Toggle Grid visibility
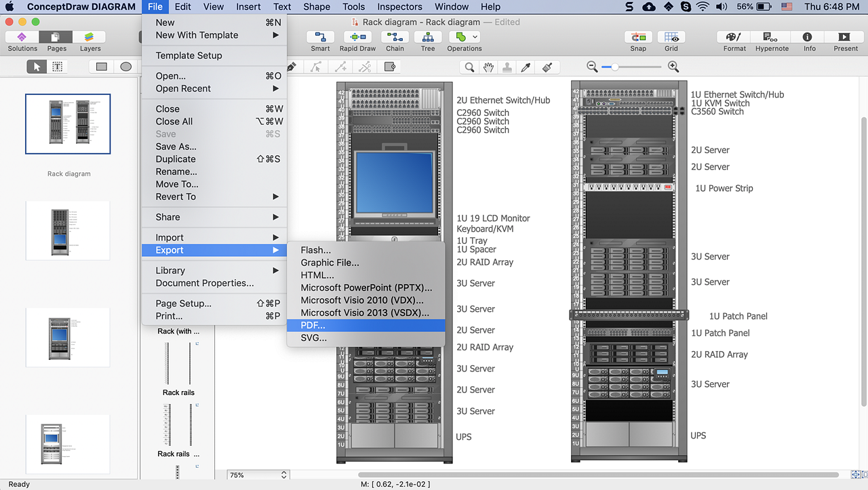 click(671, 41)
